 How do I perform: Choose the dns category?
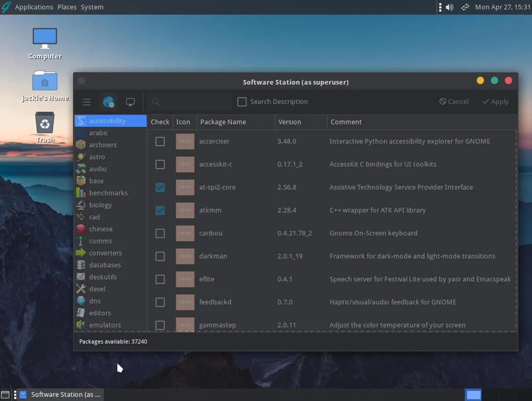pos(111,301)
